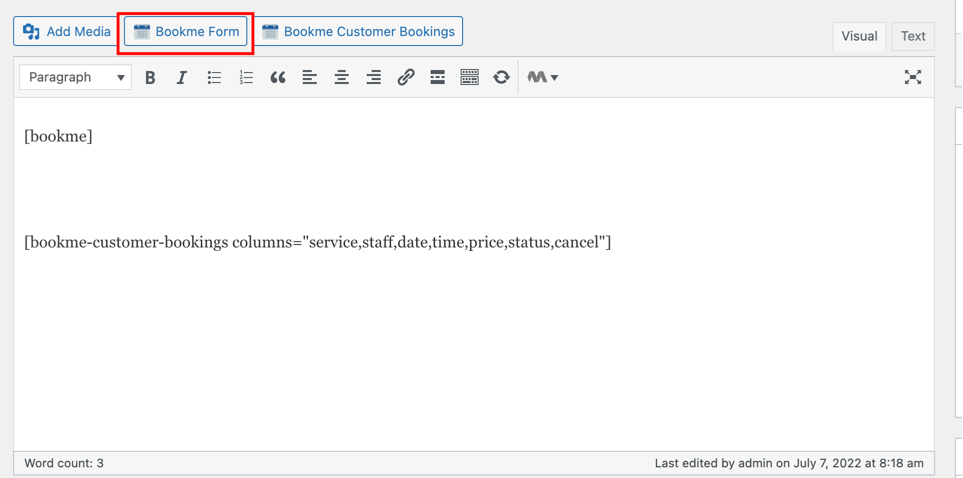Click the refresh arrows toolbar icon
The height and width of the screenshot is (478, 963).
click(502, 77)
